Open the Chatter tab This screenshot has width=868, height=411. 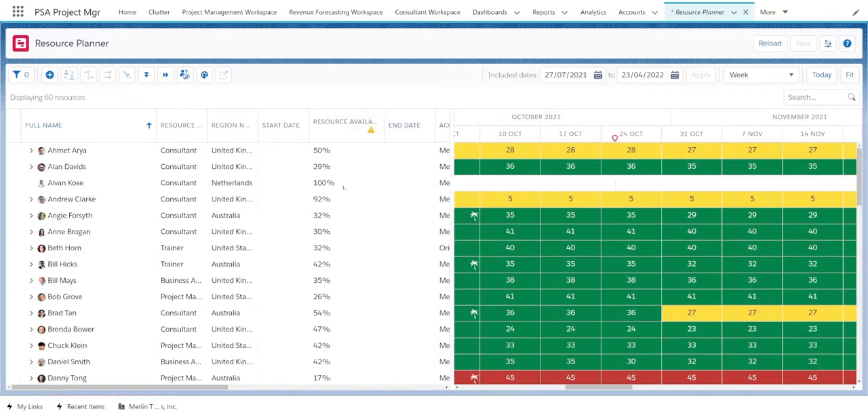pos(159,12)
